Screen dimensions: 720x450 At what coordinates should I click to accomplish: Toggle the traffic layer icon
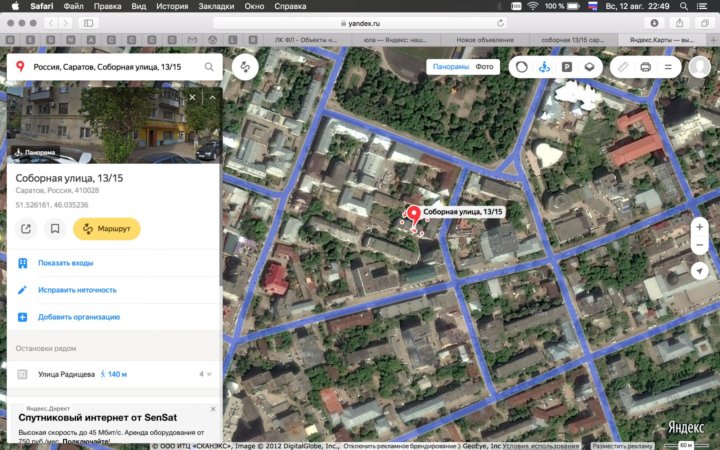522,67
